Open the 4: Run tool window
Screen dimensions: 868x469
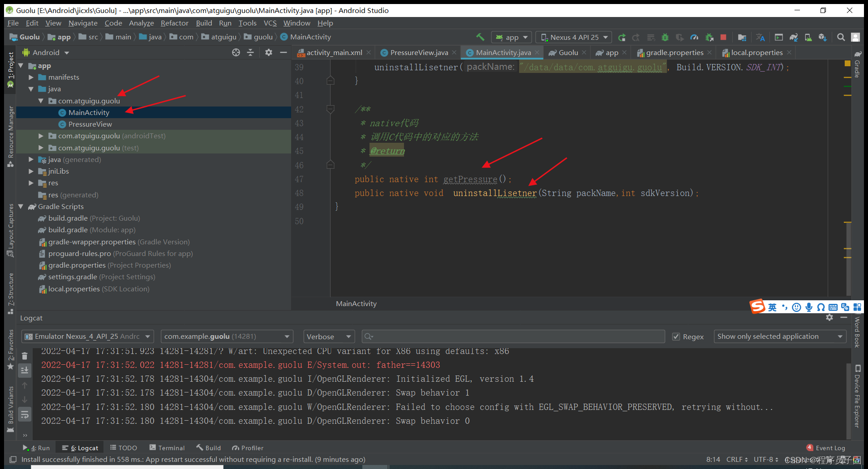click(36, 448)
